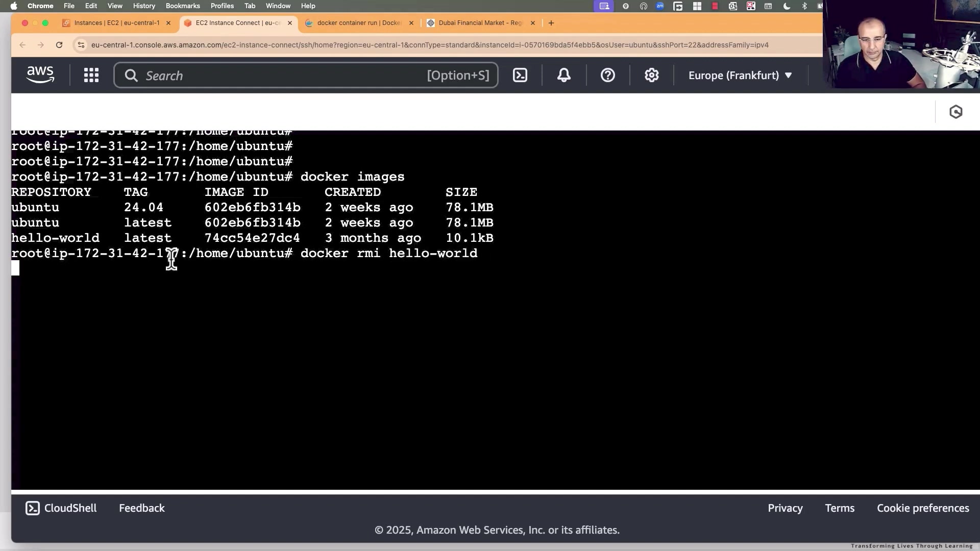
Task: Reload the page with the refresh icon
Action: point(59,45)
